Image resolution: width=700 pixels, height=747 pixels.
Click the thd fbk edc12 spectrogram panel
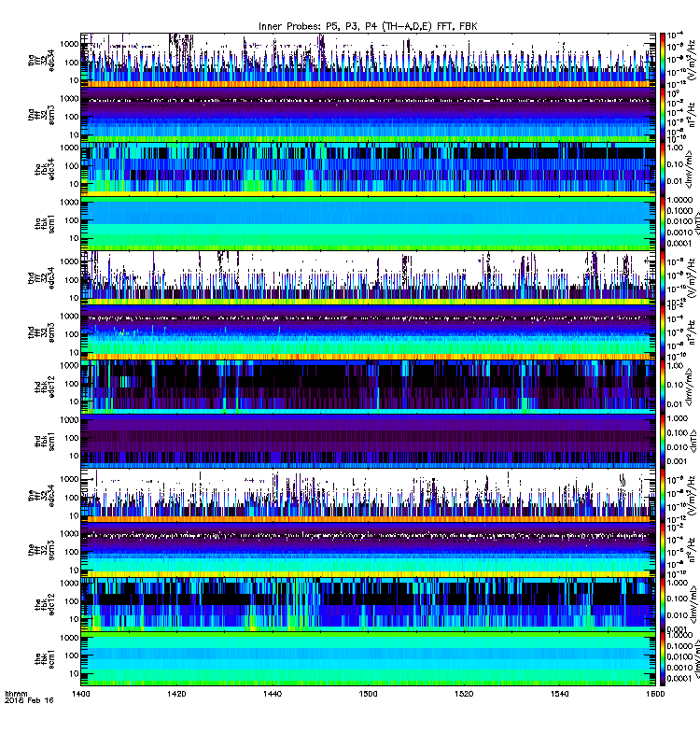(368, 387)
